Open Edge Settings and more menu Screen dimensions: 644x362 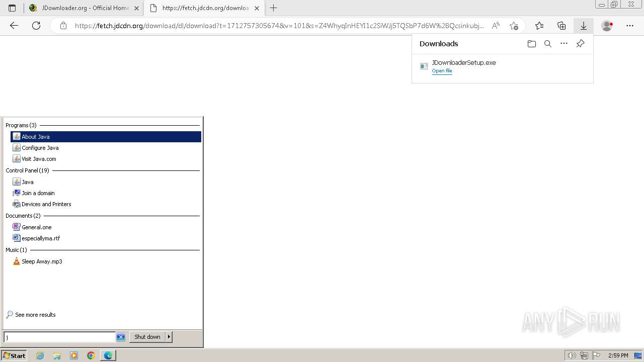(630, 26)
